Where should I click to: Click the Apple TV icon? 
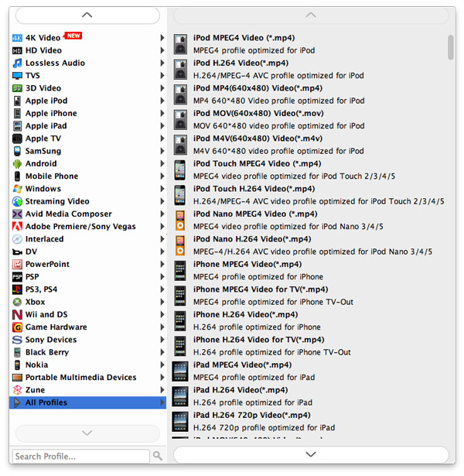(17, 139)
